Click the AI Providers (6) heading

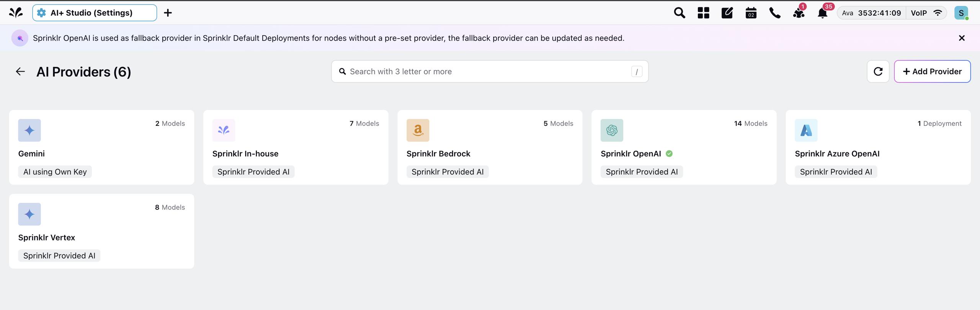click(x=83, y=72)
